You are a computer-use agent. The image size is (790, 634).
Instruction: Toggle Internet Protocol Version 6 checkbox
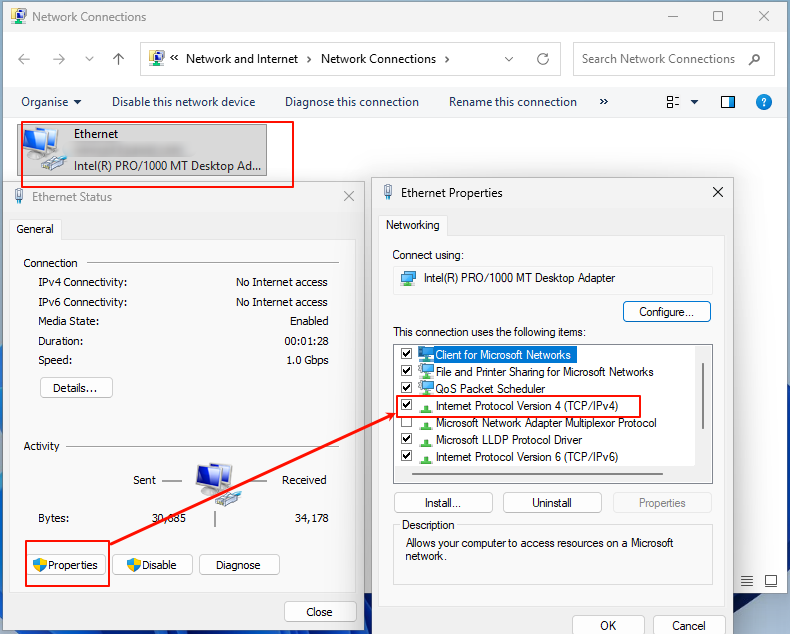point(406,456)
